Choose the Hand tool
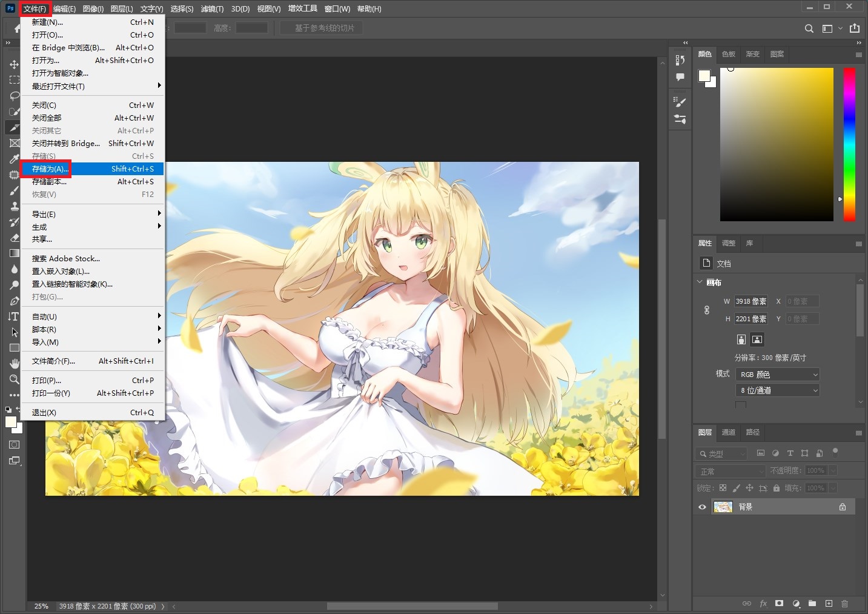 click(x=14, y=364)
